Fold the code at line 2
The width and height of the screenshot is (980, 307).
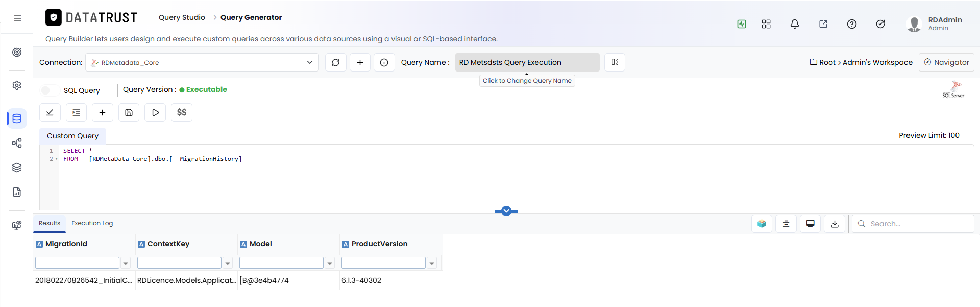click(56, 159)
